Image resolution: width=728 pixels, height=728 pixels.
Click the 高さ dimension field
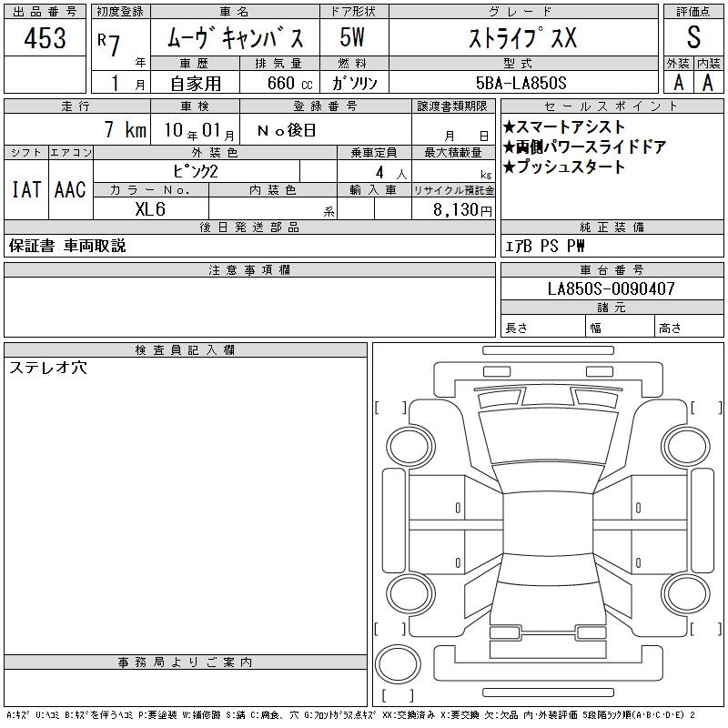coord(689,326)
